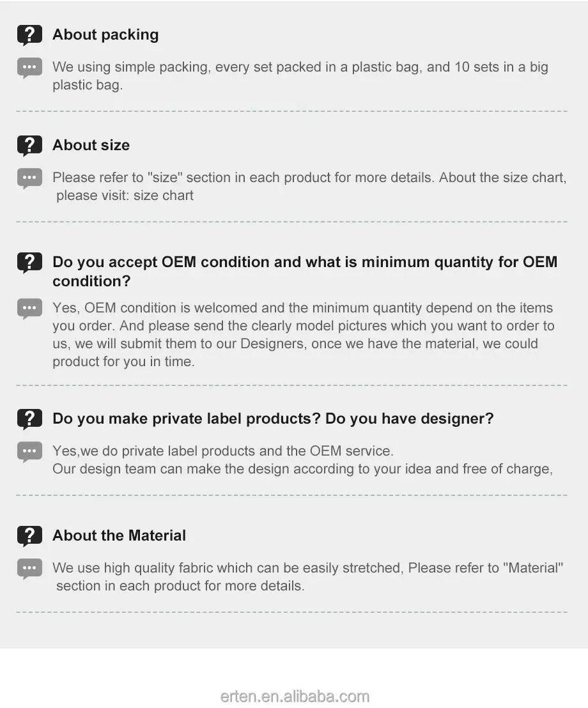Viewport: 588px width, 708px height.
Task: Click the question mark icon beside the OEM condition question
Action: (x=30, y=263)
